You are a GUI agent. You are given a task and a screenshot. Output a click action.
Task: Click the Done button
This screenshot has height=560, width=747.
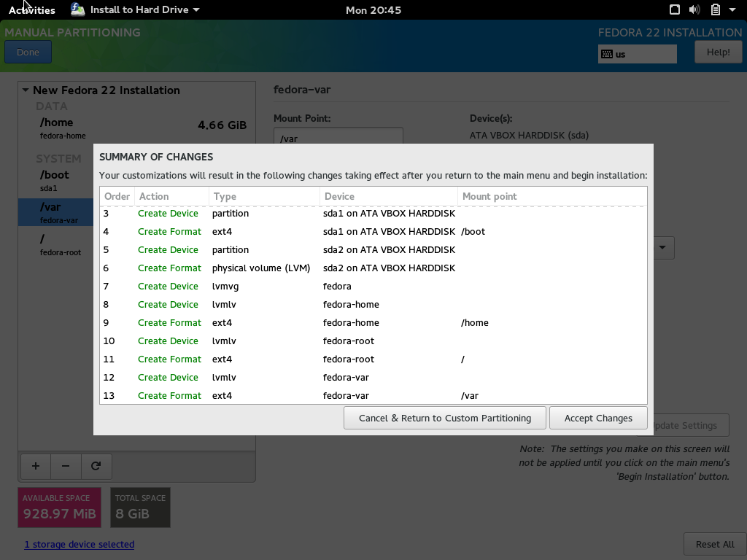[28, 52]
